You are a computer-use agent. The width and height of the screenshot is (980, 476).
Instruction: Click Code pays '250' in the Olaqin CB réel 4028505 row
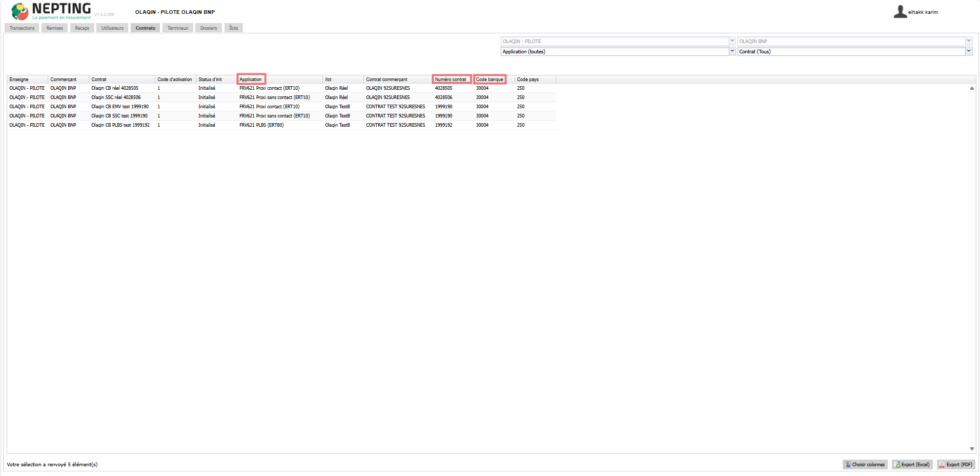coord(521,88)
